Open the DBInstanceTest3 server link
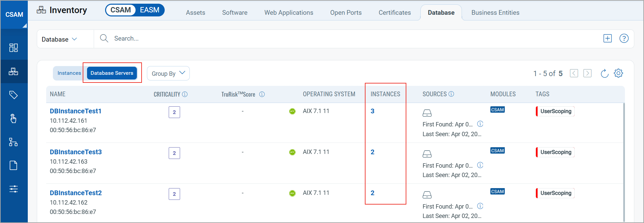The width and height of the screenshot is (644, 223). (76, 152)
